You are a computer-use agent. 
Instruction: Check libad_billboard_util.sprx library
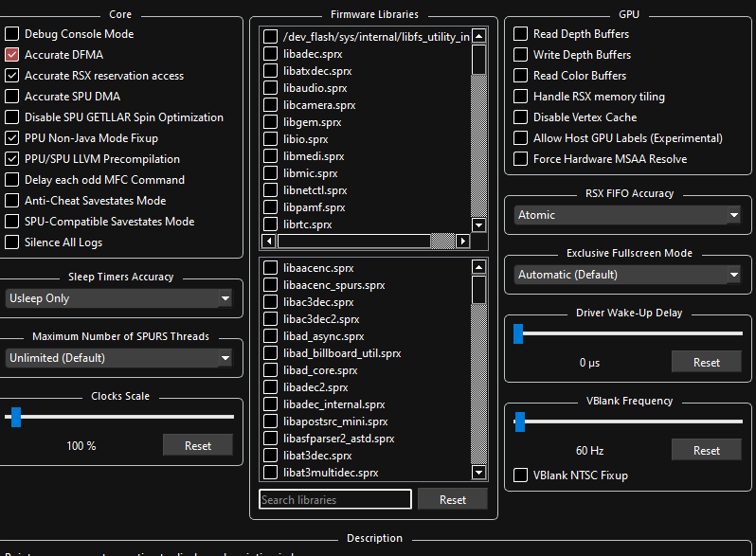coord(271,353)
